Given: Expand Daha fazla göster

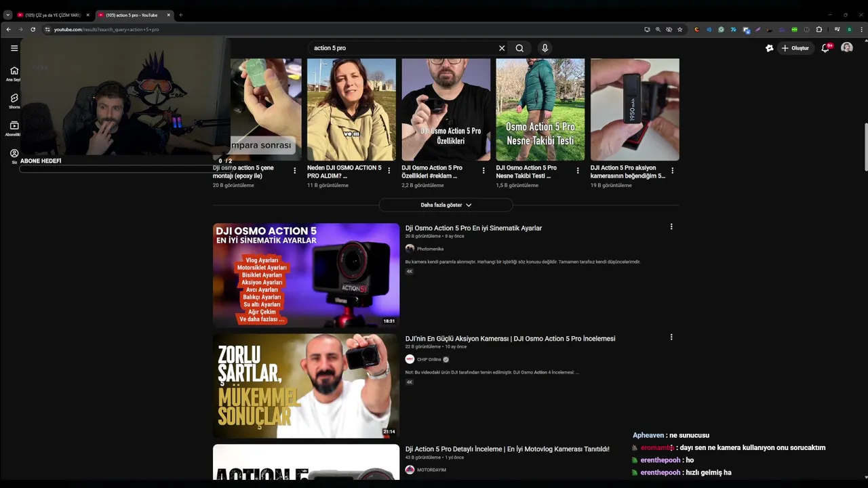Looking at the screenshot, I should 446,205.
